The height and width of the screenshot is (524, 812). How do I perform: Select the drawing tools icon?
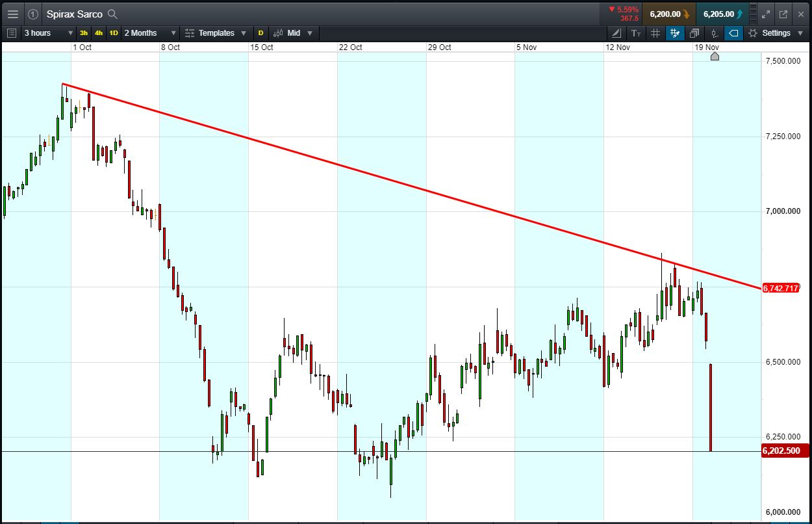616,33
